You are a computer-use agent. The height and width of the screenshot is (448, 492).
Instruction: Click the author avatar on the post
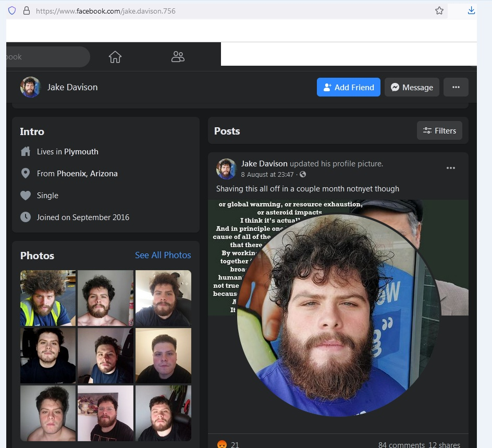click(226, 168)
